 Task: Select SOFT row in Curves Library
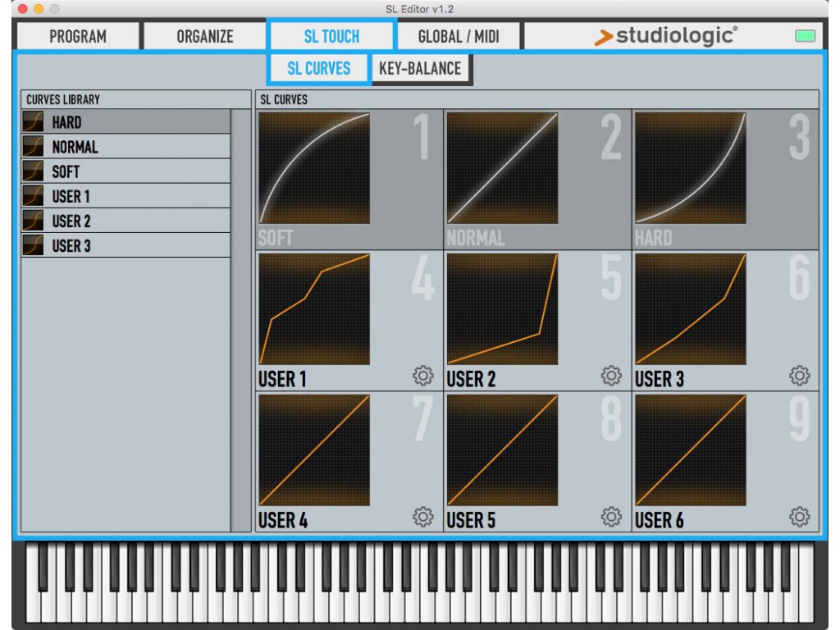[x=126, y=171]
